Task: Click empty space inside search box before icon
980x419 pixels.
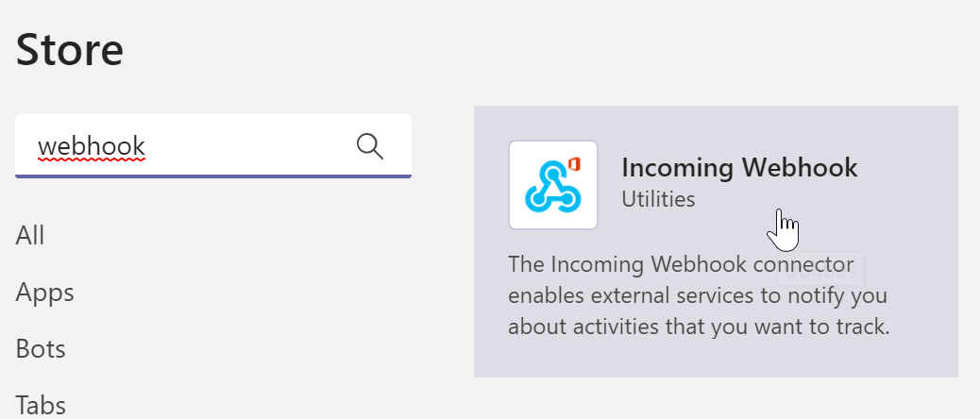Action: coord(250,146)
